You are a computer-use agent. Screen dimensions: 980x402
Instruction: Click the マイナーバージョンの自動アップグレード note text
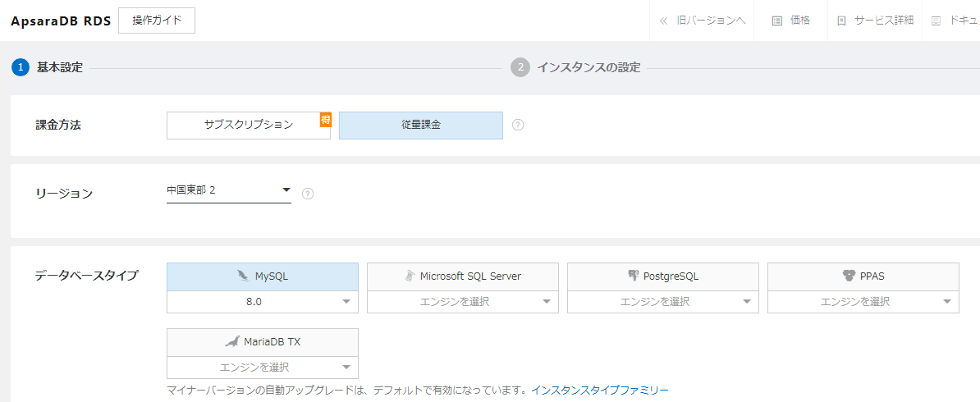click(347, 391)
